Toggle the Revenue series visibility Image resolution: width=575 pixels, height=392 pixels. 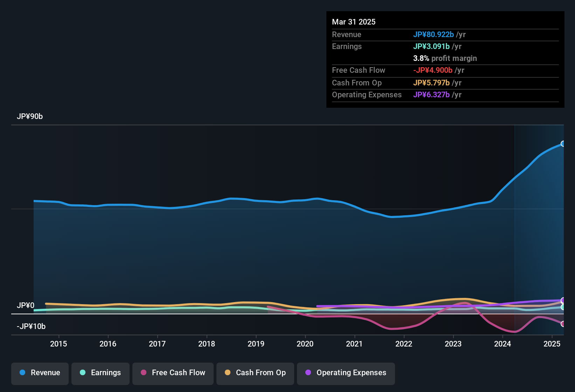(x=40, y=373)
